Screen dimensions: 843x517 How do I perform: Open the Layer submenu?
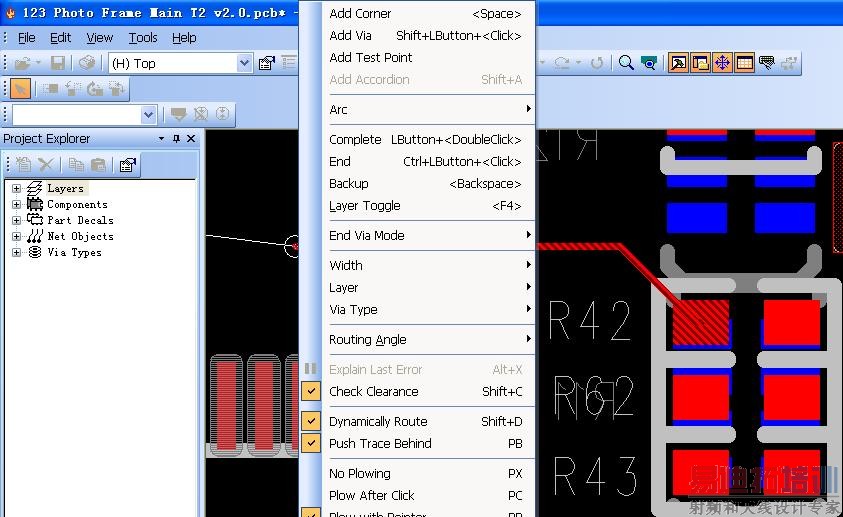click(x=430, y=288)
